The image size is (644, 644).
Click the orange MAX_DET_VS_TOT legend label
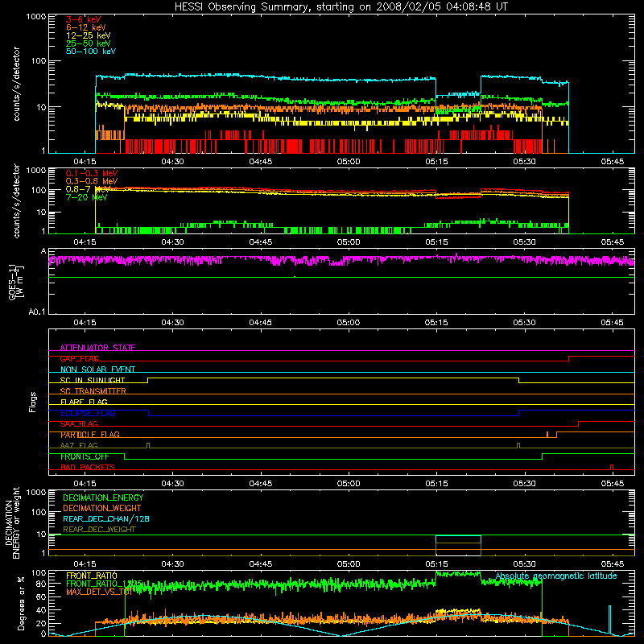[99, 592]
